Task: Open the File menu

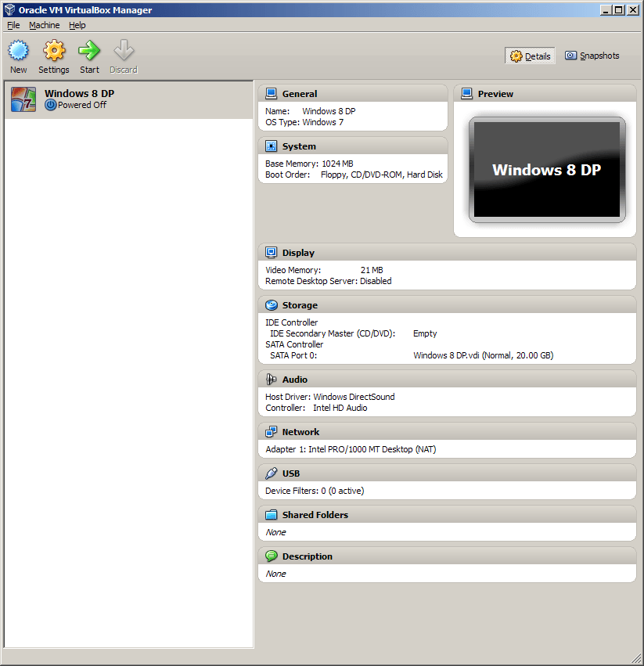Action: point(13,25)
